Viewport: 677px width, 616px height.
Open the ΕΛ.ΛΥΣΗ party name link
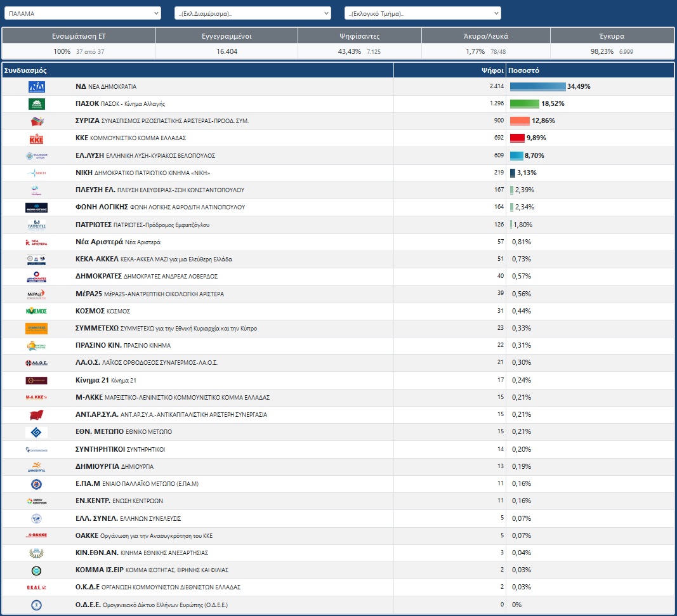(90, 155)
